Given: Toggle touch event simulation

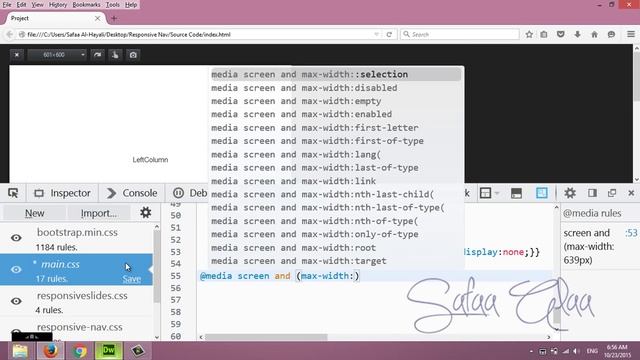Looking at the screenshot, I should [115, 55].
